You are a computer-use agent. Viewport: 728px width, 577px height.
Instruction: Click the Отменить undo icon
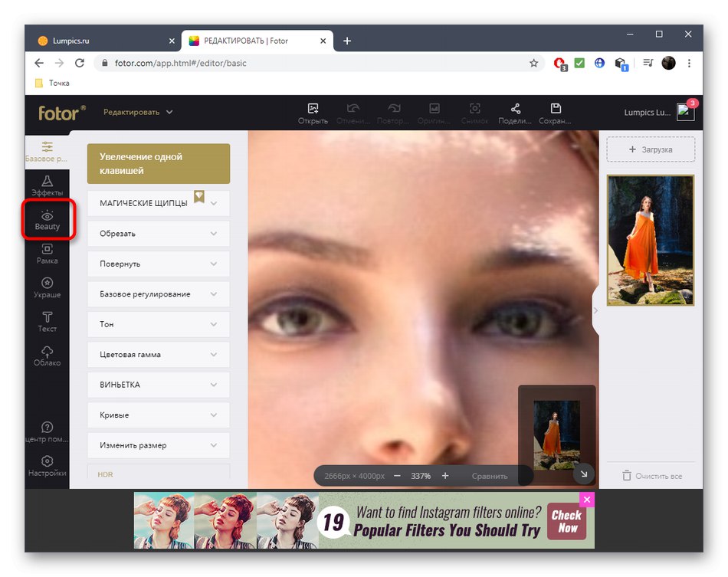click(353, 113)
